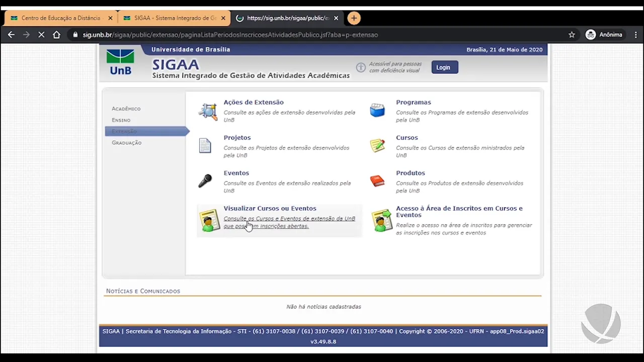
Task: Switch to Centro de Educação a Distância tab
Action: (61, 18)
